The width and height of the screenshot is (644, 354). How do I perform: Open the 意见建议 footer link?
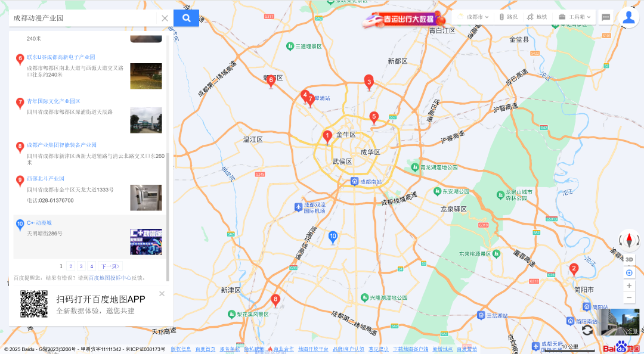[379, 349]
